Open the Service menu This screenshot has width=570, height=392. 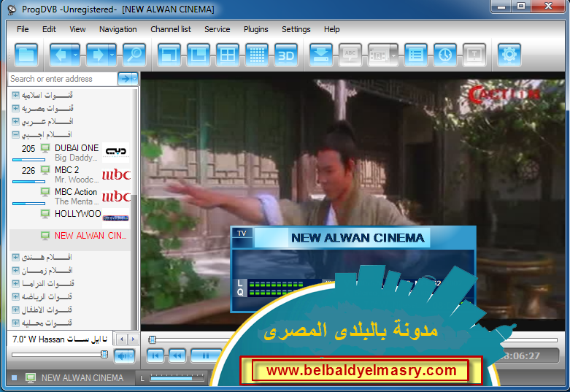pos(217,29)
